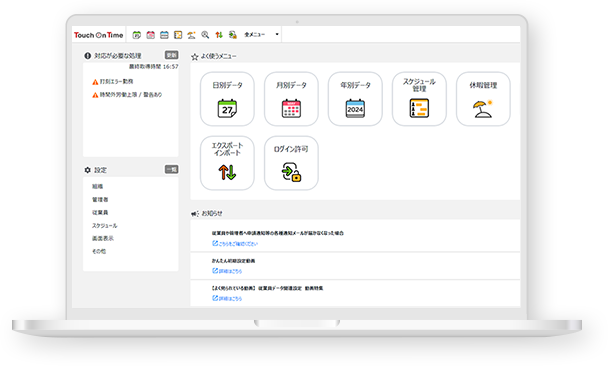Open the yearly data toolbar icon

coord(164,35)
